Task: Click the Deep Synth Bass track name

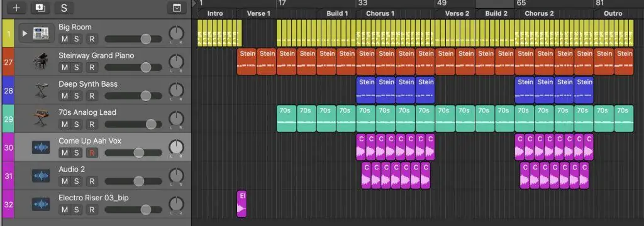Action: [x=88, y=83]
